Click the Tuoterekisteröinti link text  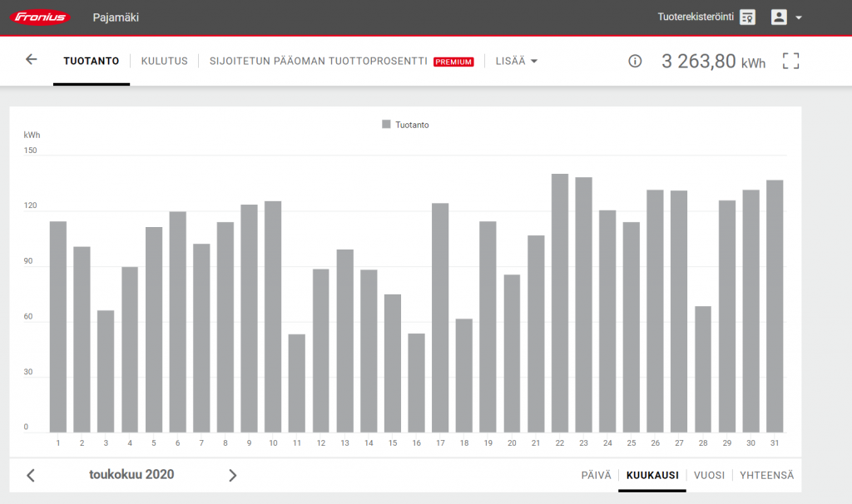(695, 17)
